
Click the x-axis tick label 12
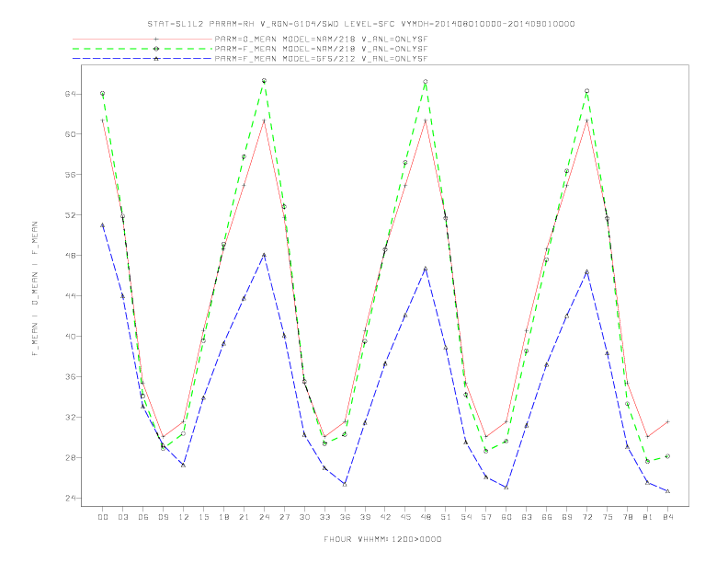tap(184, 517)
